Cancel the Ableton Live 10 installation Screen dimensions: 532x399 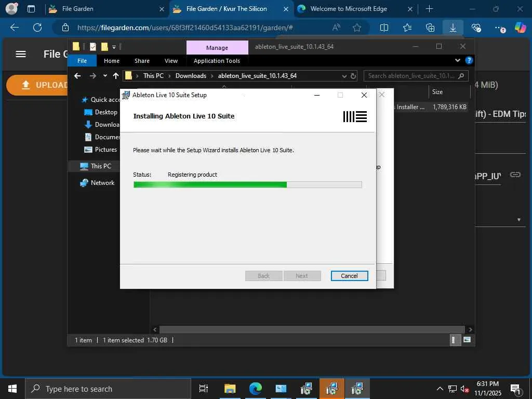[349, 276]
